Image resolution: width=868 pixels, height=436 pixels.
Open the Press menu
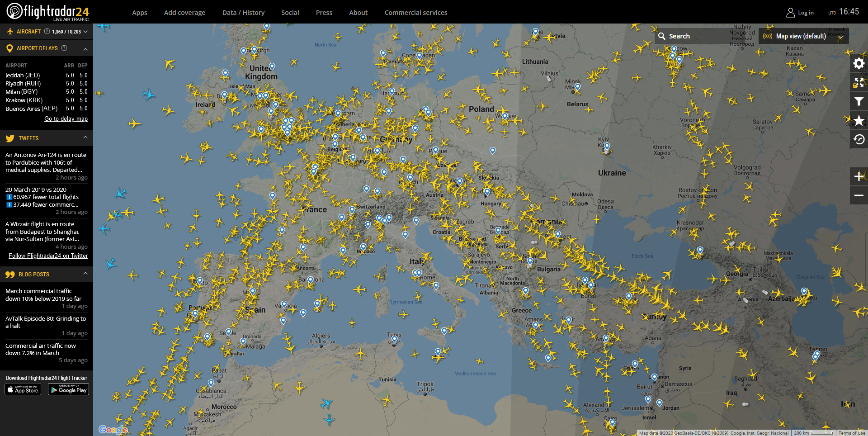324,13
